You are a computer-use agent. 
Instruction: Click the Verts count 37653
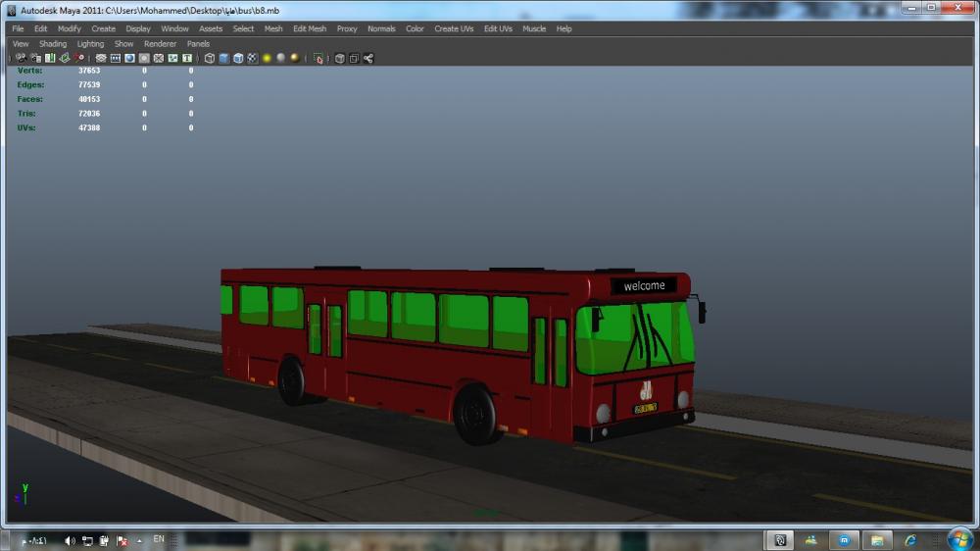pos(89,71)
